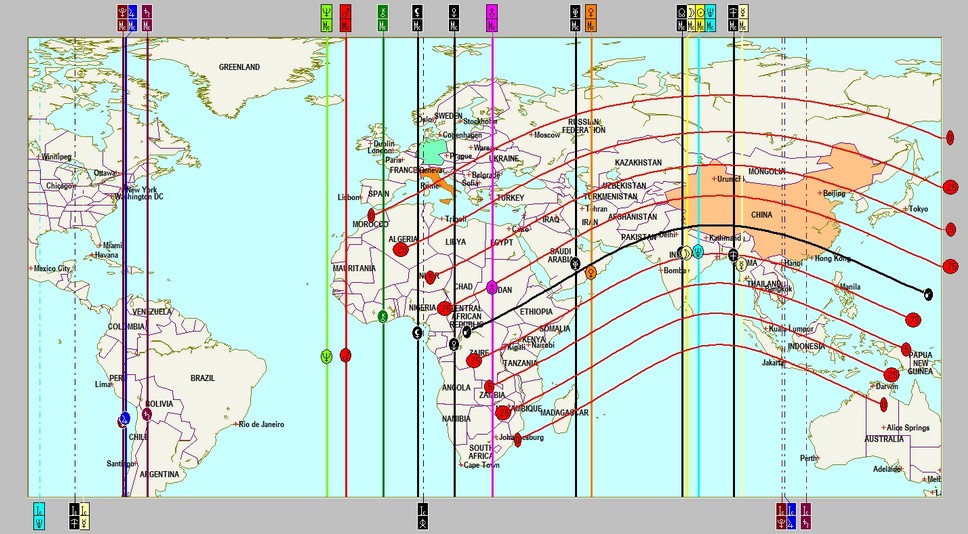
Task: Click the magenta Venus MC icon
Action: (491, 16)
